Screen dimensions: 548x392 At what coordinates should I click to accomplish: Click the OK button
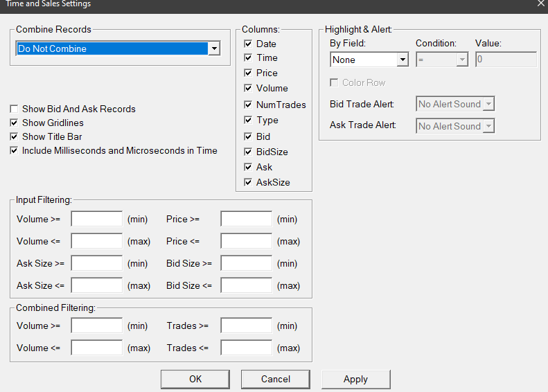pos(195,379)
